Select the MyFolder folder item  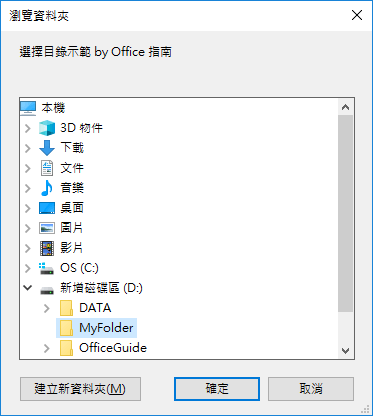[96, 328]
